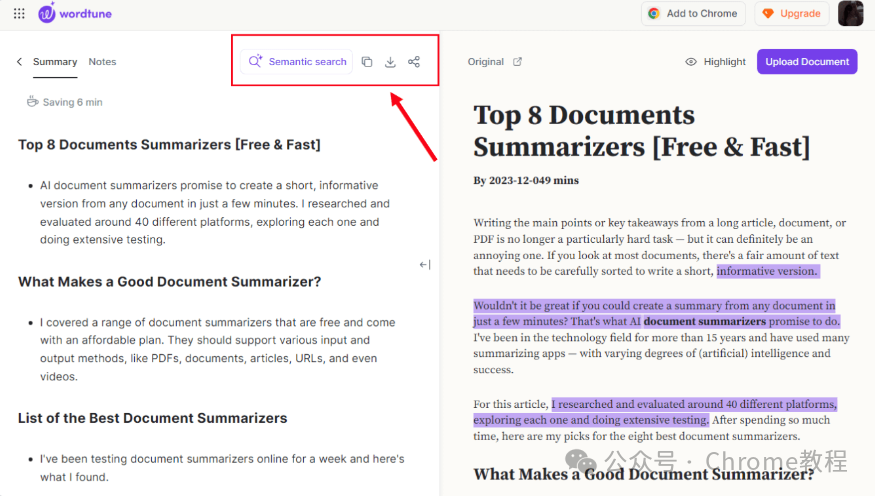Click 'List of the Best Document Summarizers' heading
The height and width of the screenshot is (496, 875).
tap(152, 418)
